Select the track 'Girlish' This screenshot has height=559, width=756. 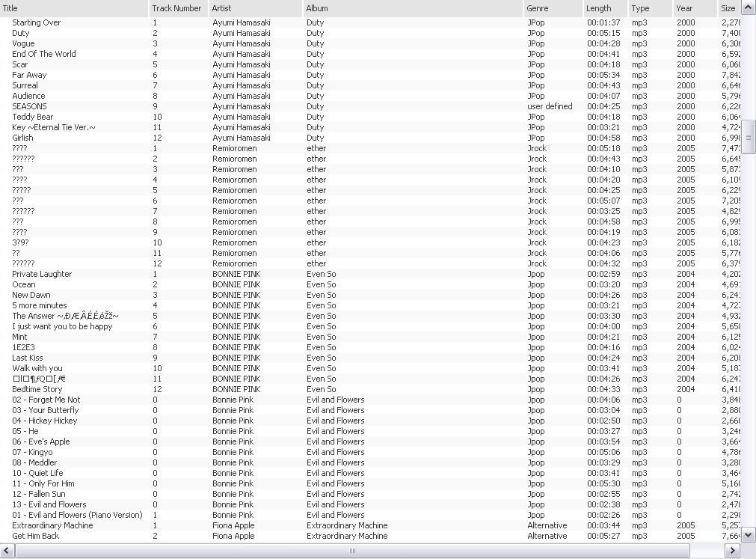(22, 138)
